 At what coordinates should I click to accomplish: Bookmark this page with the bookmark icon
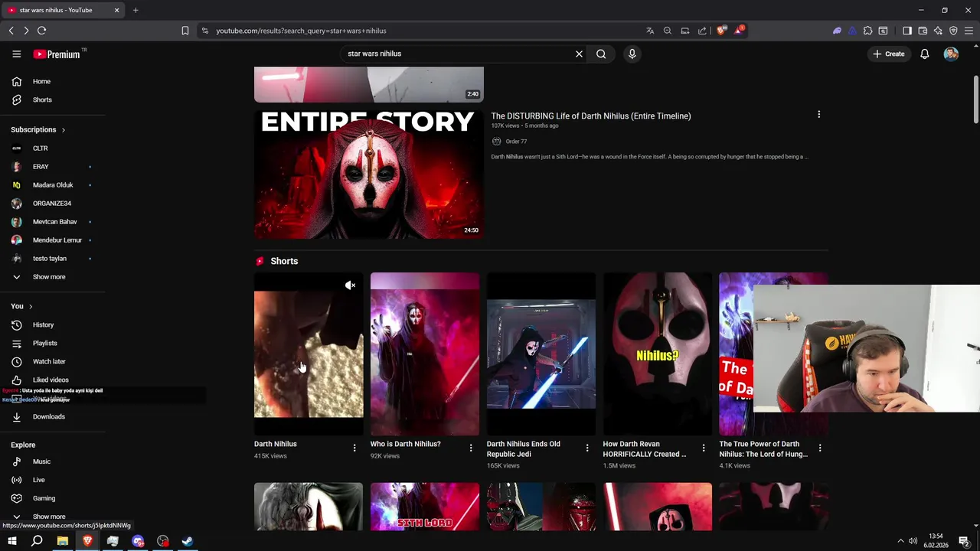click(185, 31)
